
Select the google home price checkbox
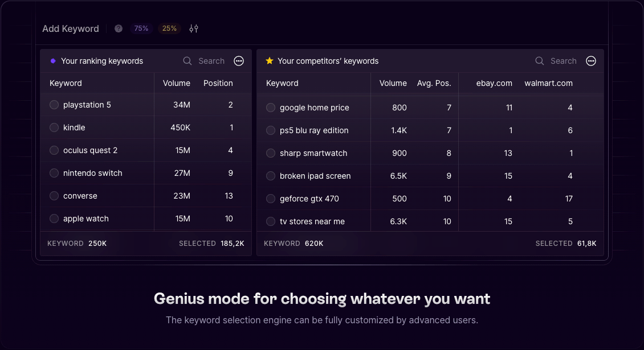[x=271, y=108]
